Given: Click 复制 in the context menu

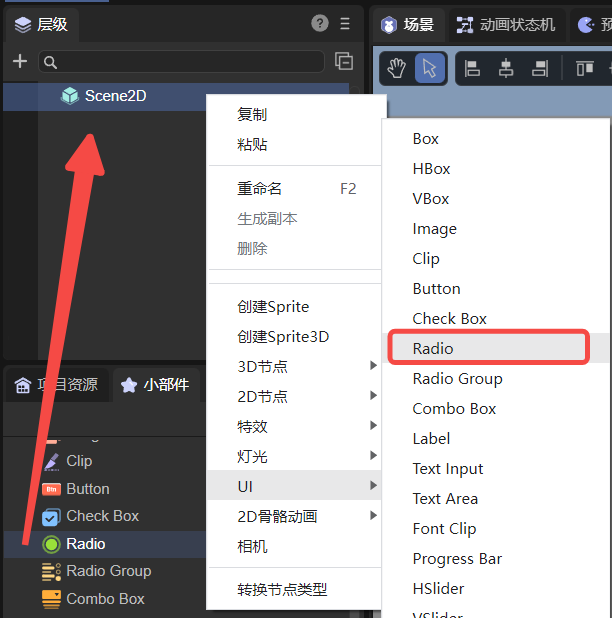Looking at the screenshot, I should pos(252,114).
